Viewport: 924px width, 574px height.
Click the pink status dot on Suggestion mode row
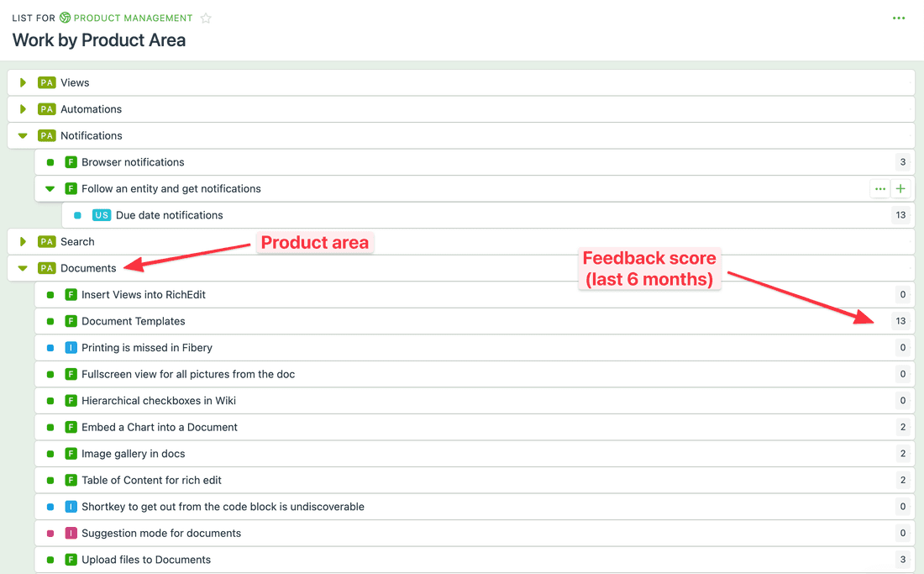(x=50, y=533)
